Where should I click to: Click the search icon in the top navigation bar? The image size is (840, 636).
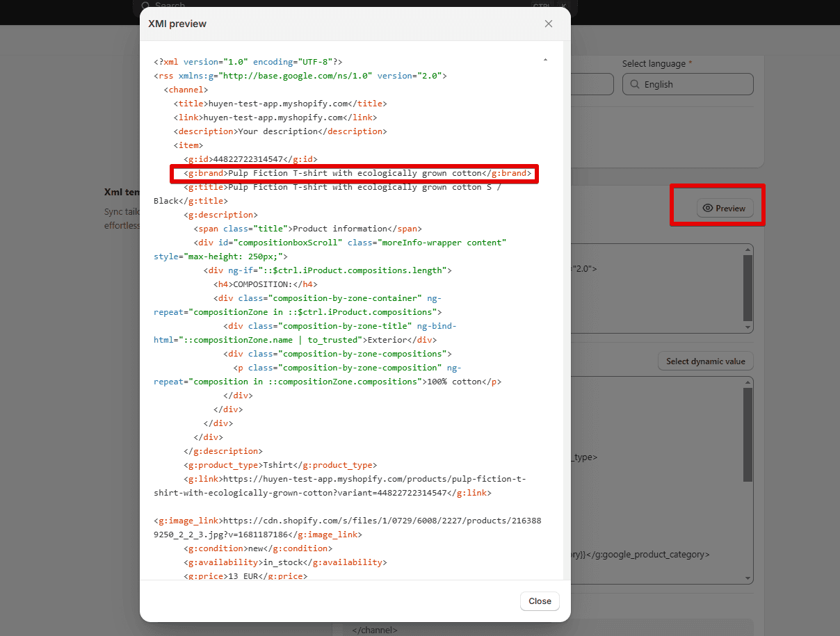pyautogui.click(x=145, y=6)
